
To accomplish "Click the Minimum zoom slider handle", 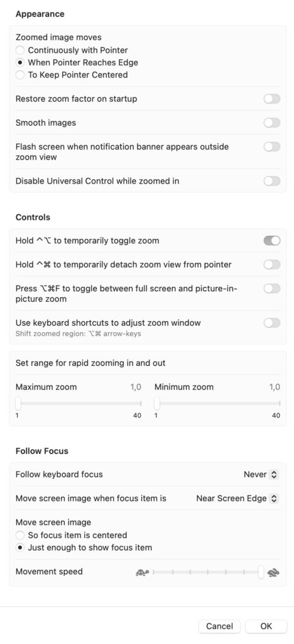I will click(x=157, y=404).
